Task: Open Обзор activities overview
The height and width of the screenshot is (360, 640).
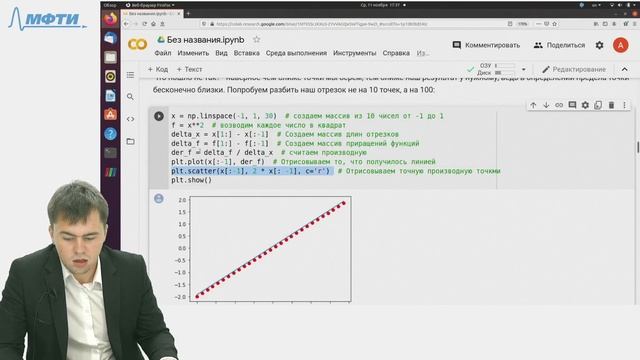Action: pos(110,5)
